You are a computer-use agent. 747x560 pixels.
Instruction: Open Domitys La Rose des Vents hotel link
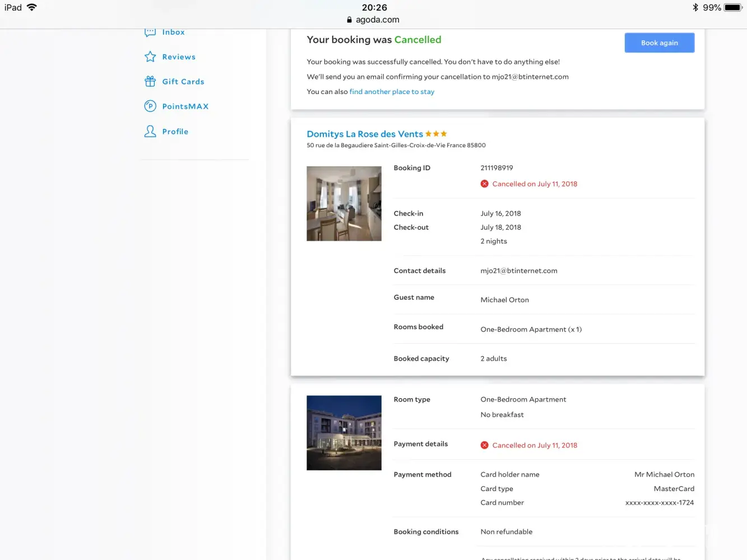coord(365,134)
